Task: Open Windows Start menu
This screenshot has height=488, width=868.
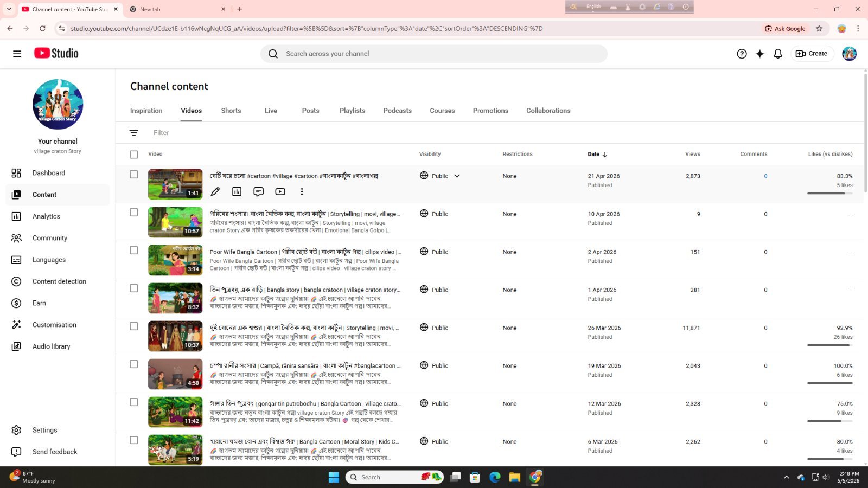Action: point(334,477)
